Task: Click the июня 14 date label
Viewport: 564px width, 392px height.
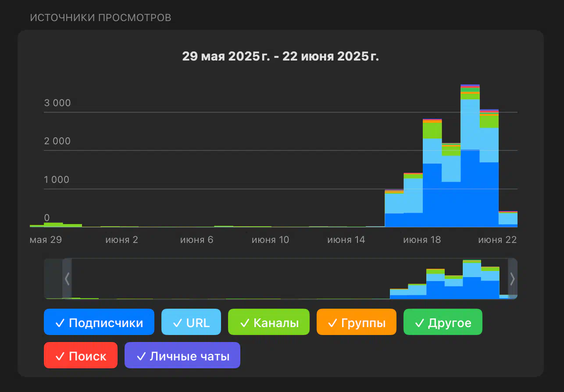Action: (x=346, y=240)
